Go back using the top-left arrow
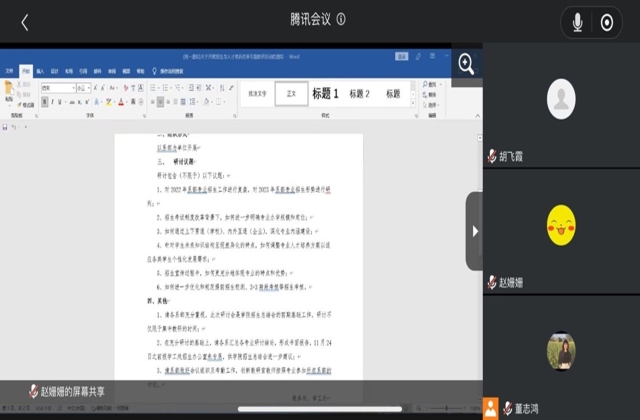This screenshot has height=420, width=640. click(x=25, y=22)
